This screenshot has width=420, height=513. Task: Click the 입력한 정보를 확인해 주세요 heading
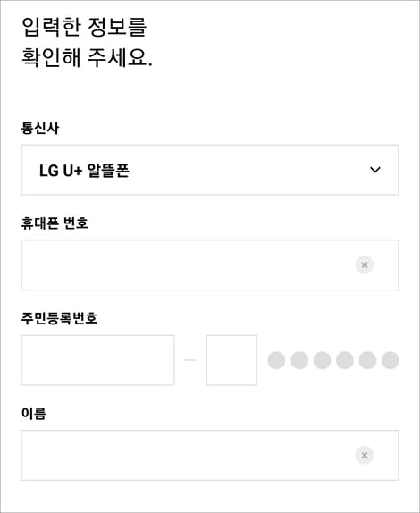(x=87, y=43)
